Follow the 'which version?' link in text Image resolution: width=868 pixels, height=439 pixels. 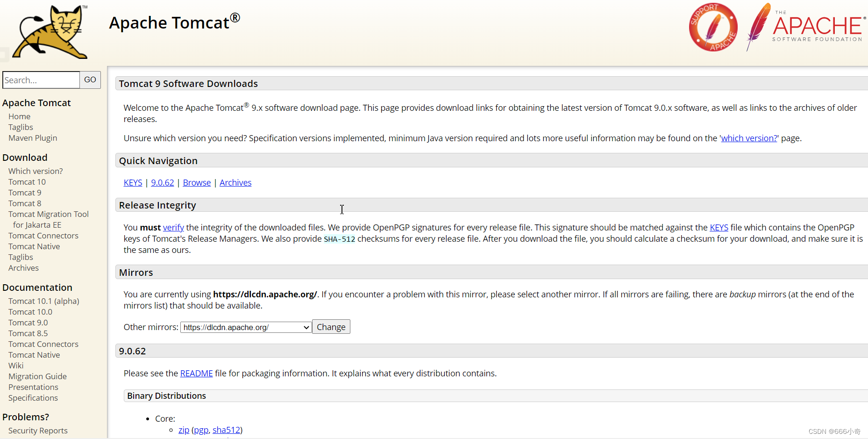point(749,138)
